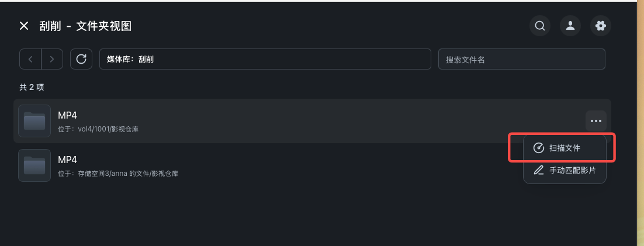Open the user account icon
The width and height of the screenshot is (644, 246).
coord(570,26)
